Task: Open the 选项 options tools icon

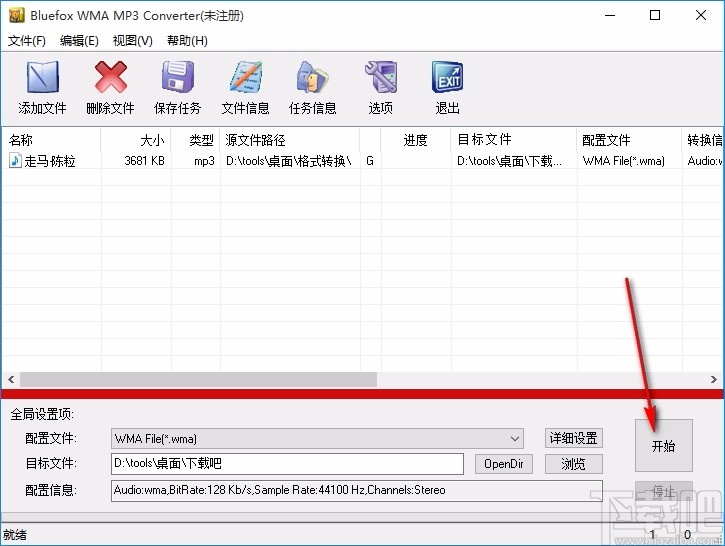Action: tap(381, 77)
